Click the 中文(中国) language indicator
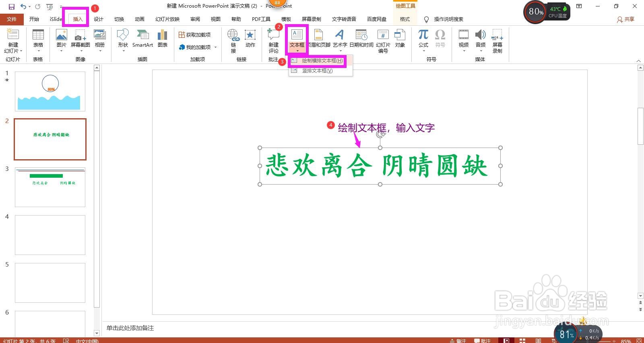The width and height of the screenshot is (644, 343). (87, 341)
